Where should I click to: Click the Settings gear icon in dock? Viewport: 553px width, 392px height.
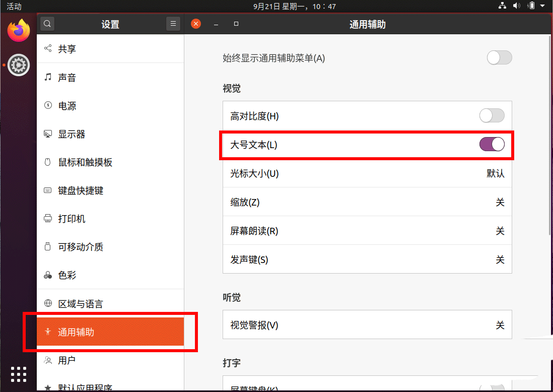(x=19, y=64)
